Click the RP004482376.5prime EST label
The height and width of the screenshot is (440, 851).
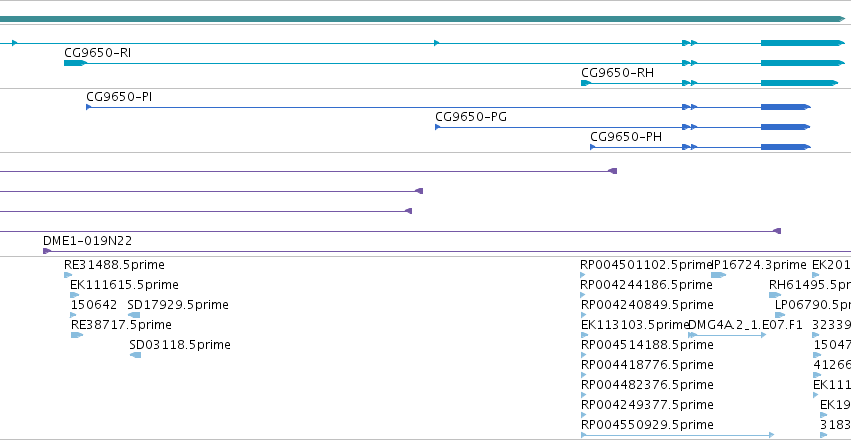click(x=647, y=385)
